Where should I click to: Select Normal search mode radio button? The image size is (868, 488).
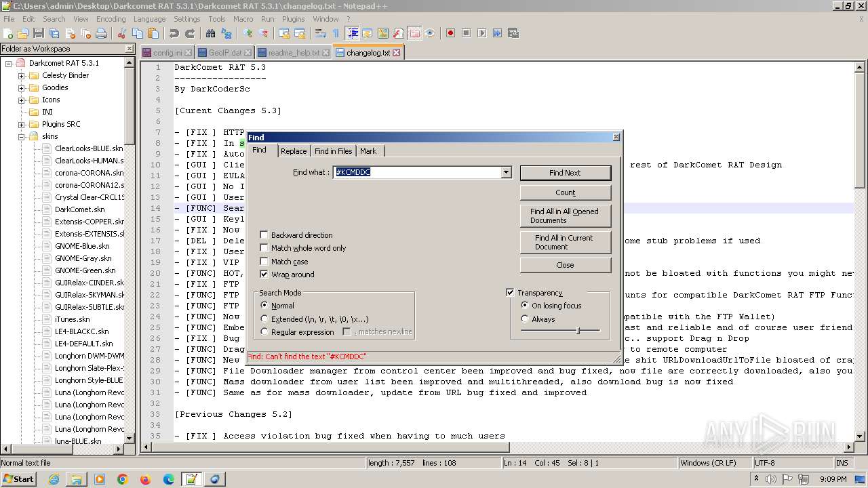click(264, 306)
